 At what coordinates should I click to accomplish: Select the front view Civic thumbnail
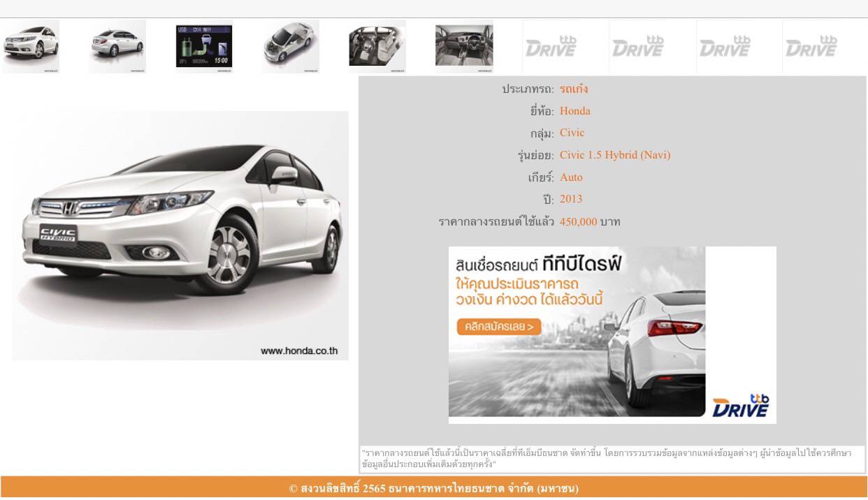pos(31,46)
